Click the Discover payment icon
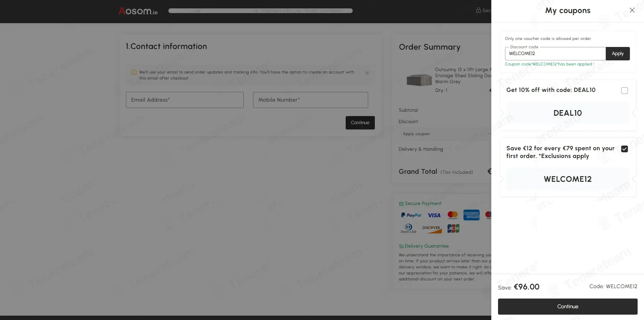Image resolution: width=644 pixels, height=320 pixels. coord(432,229)
